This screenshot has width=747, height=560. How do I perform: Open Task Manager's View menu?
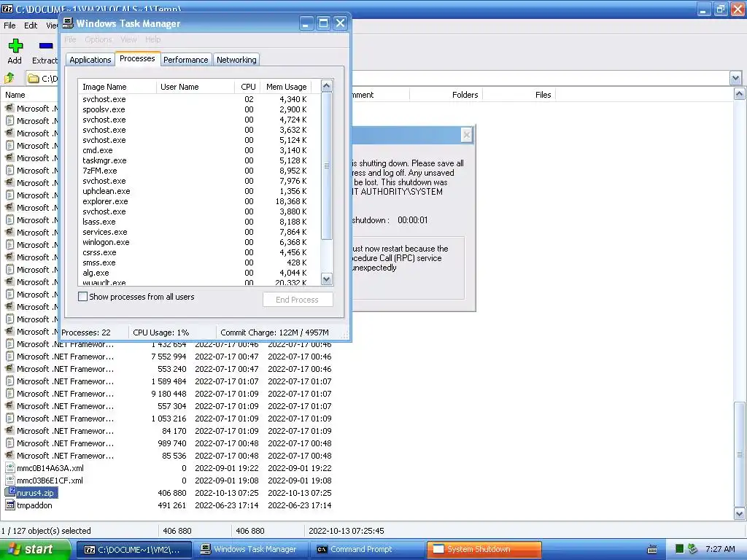[x=128, y=39]
